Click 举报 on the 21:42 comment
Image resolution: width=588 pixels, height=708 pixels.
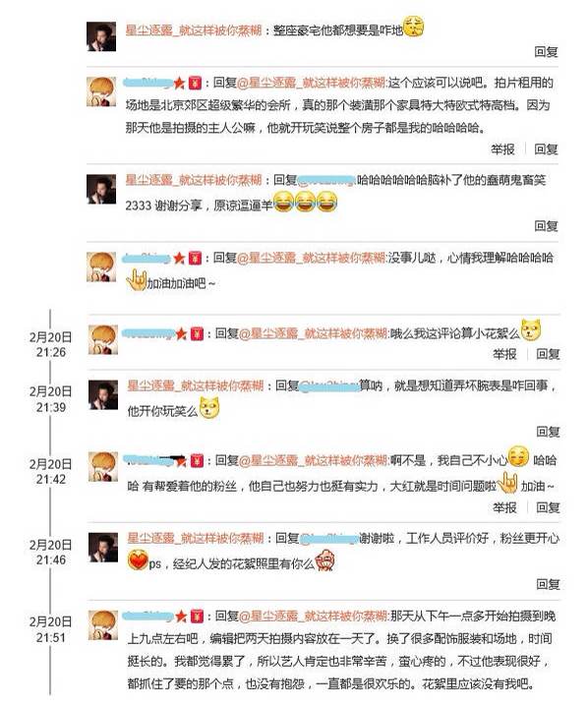pos(504,507)
